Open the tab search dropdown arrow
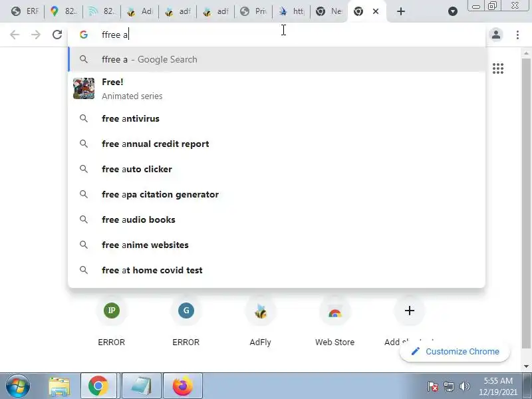This screenshot has height=399, width=532. click(453, 11)
